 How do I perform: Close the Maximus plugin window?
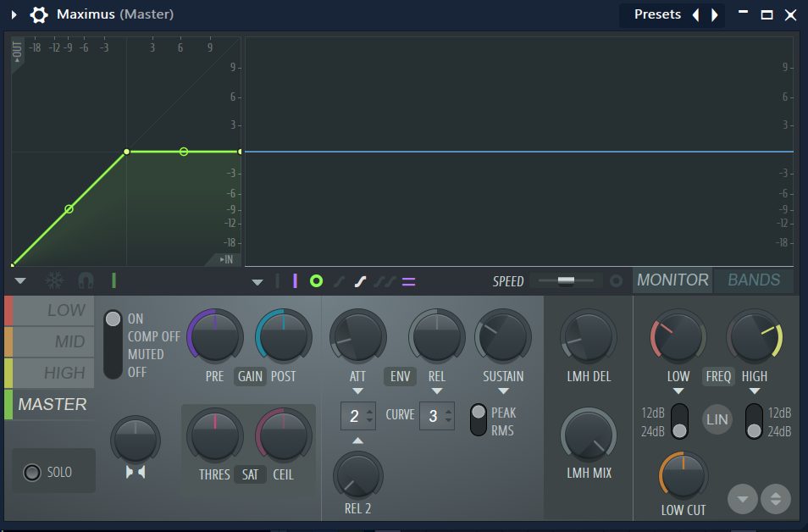coord(790,14)
